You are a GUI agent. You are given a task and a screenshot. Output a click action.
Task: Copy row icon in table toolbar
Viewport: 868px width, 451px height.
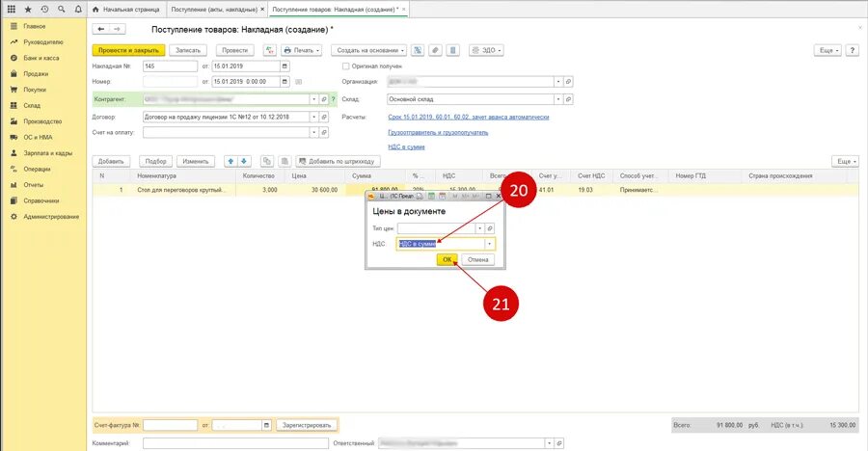pyautogui.click(x=267, y=162)
